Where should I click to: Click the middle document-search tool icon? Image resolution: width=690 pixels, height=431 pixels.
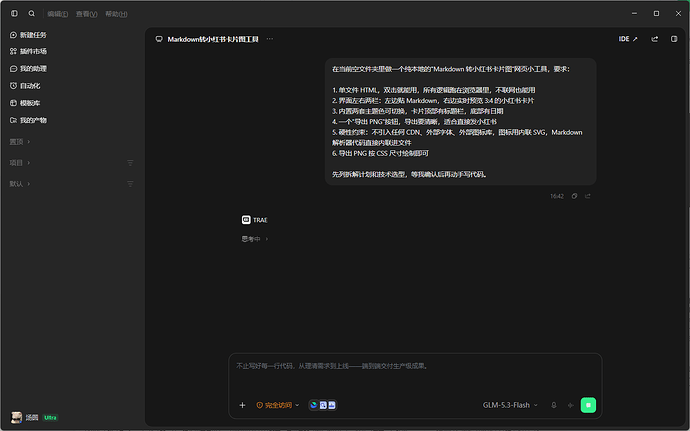(323, 405)
